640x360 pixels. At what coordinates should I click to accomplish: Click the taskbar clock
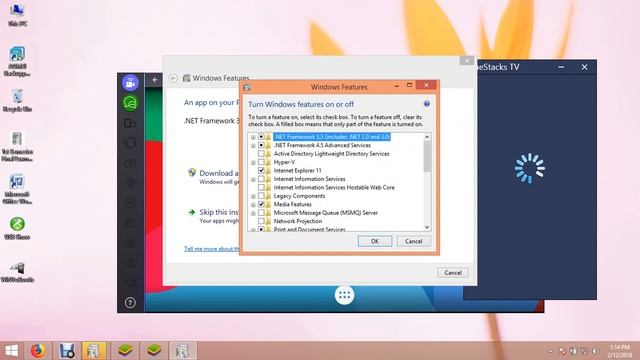click(x=620, y=351)
